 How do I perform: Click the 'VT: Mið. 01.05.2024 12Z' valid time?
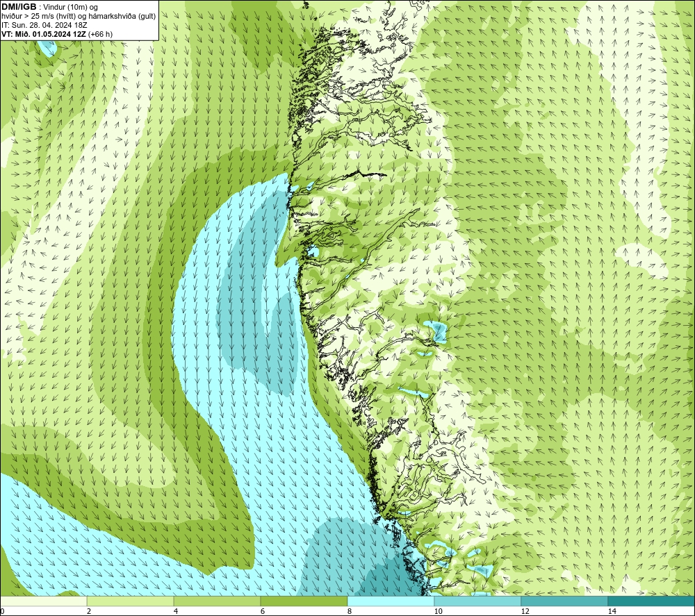coord(44,34)
